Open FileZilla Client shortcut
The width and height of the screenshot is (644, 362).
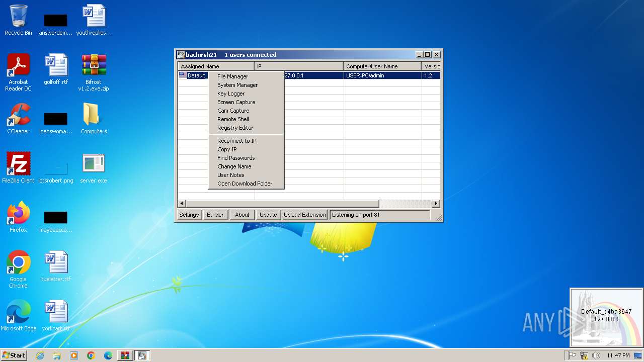pyautogui.click(x=18, y=168)
